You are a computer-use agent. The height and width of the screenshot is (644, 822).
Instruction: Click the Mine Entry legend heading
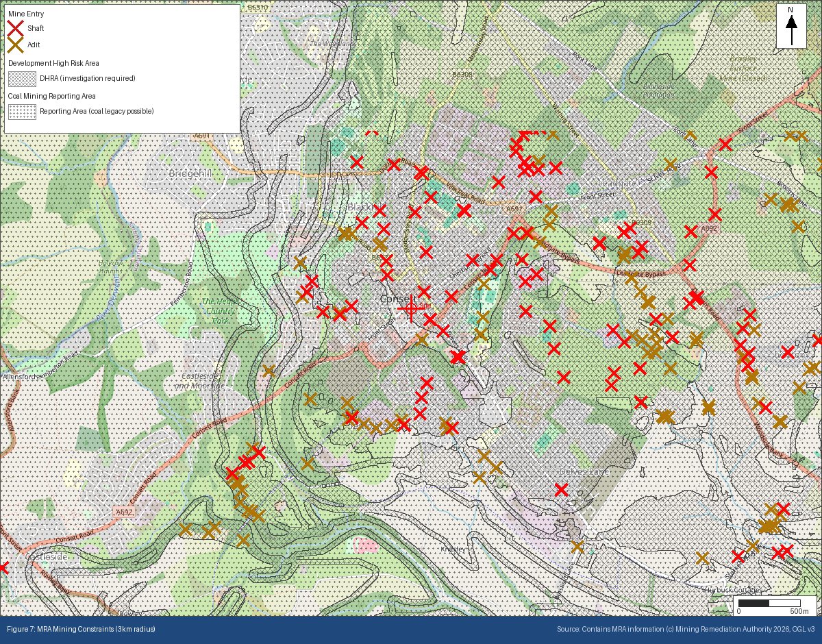(25, 13)
